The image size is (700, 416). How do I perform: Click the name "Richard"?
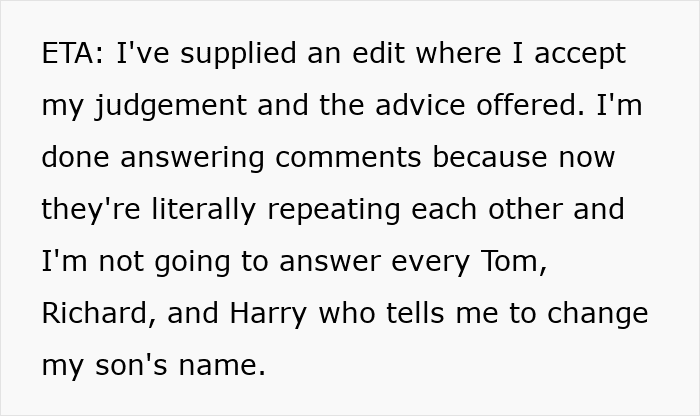(x=94, y=314)
